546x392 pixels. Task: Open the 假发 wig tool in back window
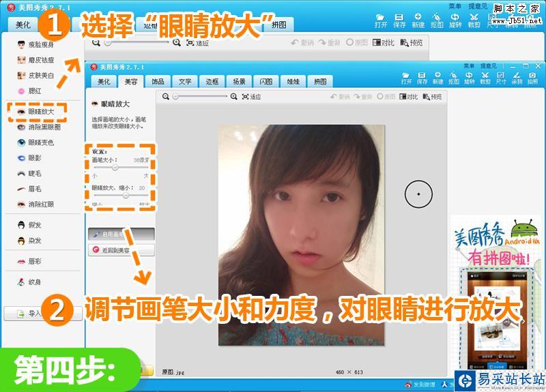[x=29, y=225]
